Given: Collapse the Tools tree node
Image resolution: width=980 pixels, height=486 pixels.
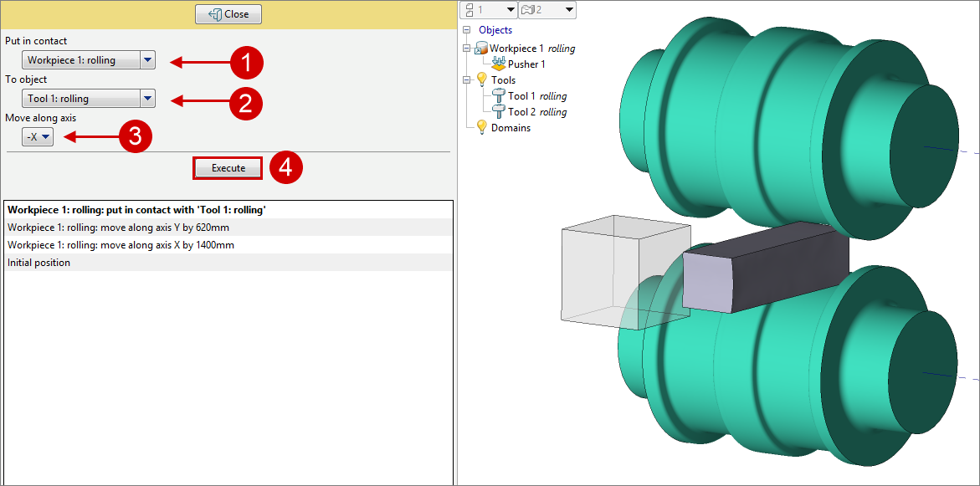Looking at the screenshot, I should 466,80.
